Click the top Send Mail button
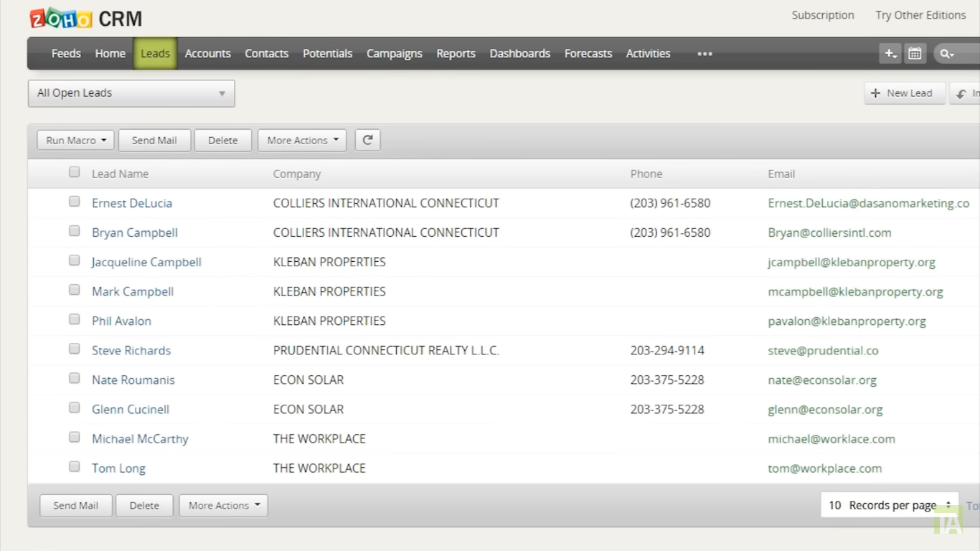Image resolution: width=980 pixels, height=551 pixels. pyautogui.click(x=154, y=141)
